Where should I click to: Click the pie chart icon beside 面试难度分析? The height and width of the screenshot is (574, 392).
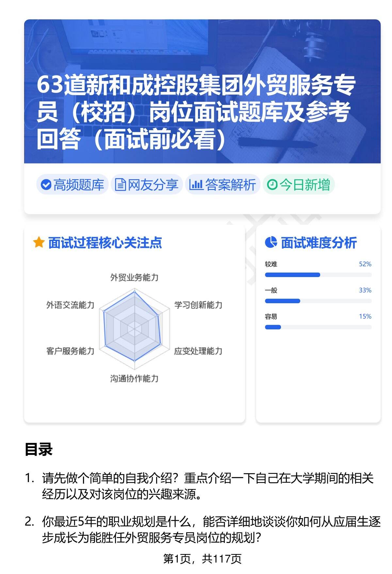[x=271, y=242]
